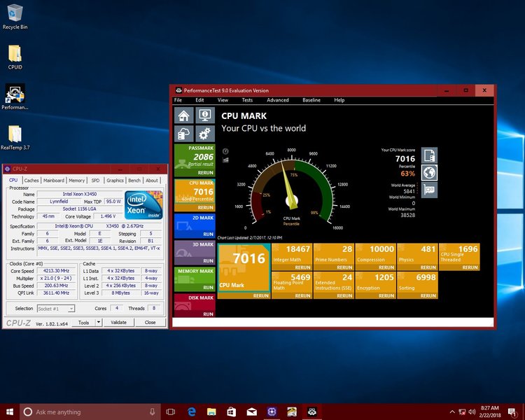
Task: Rerun the Sorting test tile
Action: pos(428,295)
